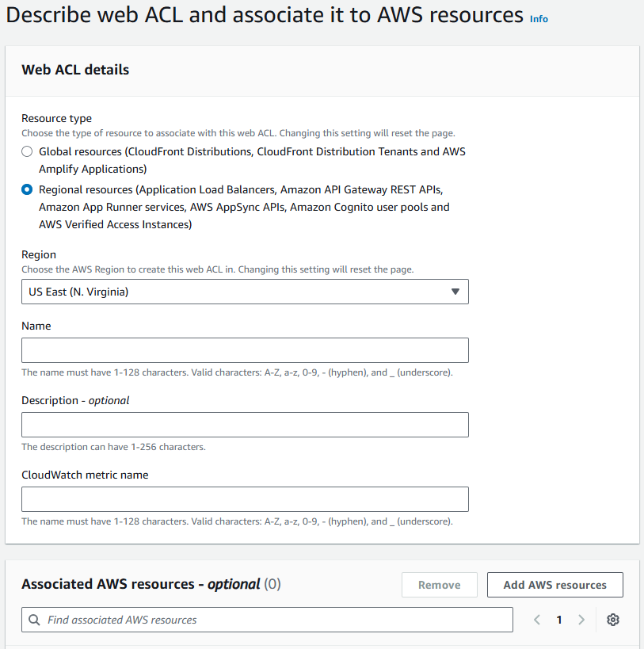The image size is (644, 649).
Task: Click the Web ACL details panel heading
Action: click(75, 70)
